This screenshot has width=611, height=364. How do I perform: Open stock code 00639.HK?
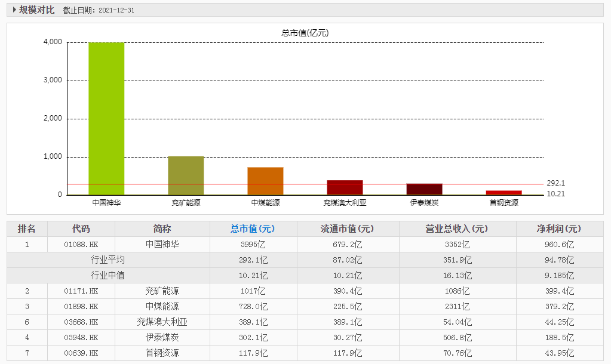point(81,353)
